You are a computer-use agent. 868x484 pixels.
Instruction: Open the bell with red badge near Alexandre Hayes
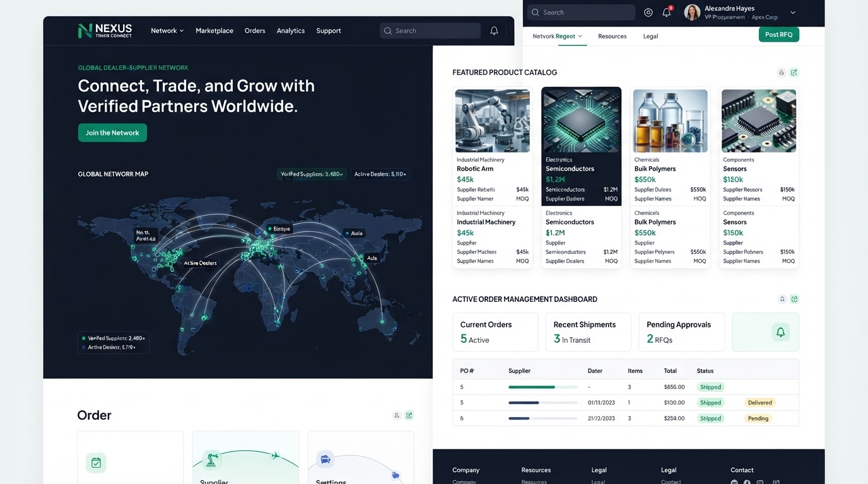(x=667, y=12)
